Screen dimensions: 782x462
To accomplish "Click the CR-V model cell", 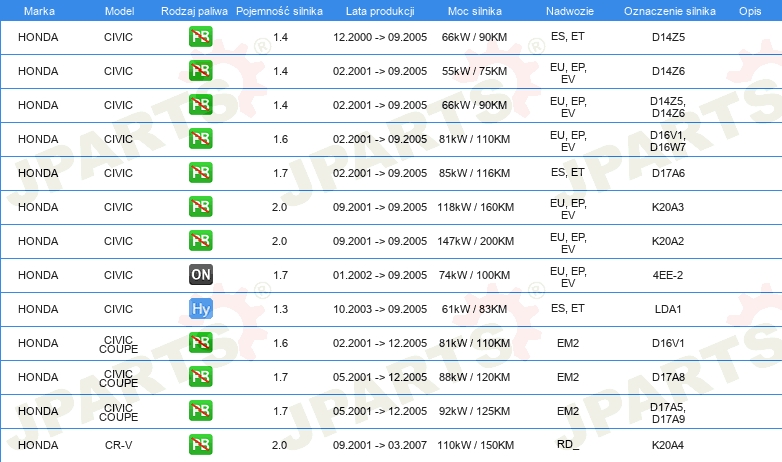I will point(118,445).
